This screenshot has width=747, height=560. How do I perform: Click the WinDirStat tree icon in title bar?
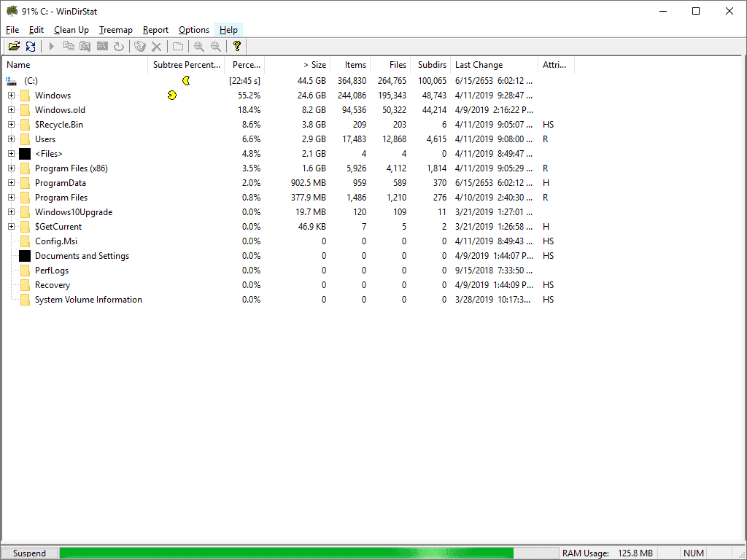tap(12, 10)
